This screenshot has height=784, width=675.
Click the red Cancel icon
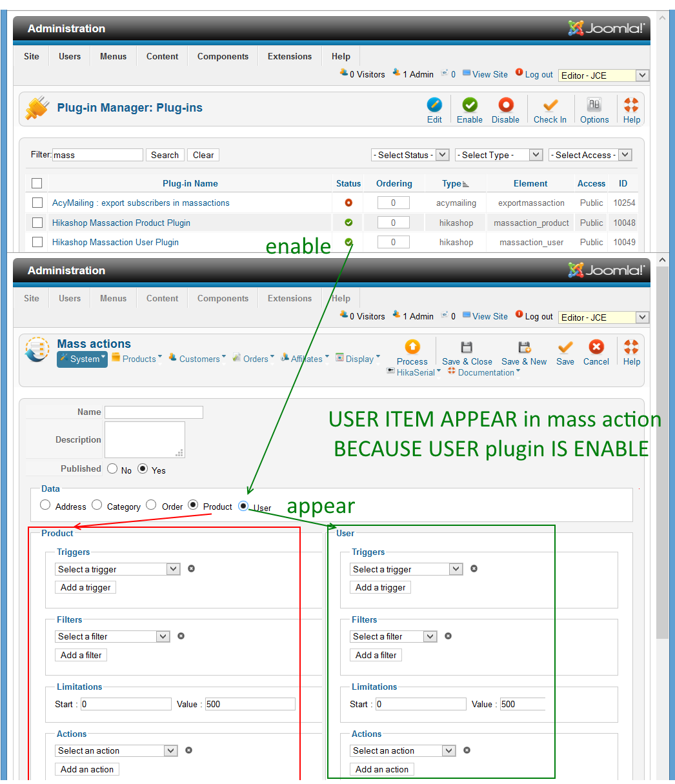(596, 347)
